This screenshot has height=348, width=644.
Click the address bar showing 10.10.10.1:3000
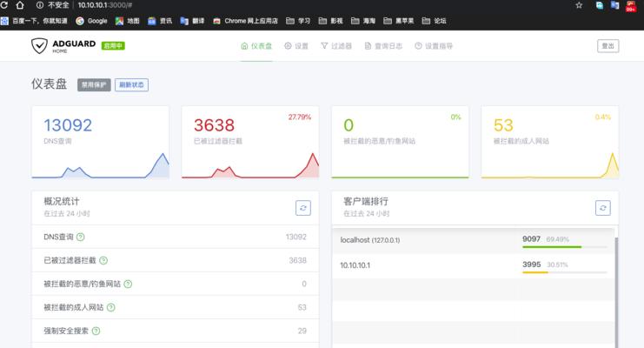tap(105, 5)
